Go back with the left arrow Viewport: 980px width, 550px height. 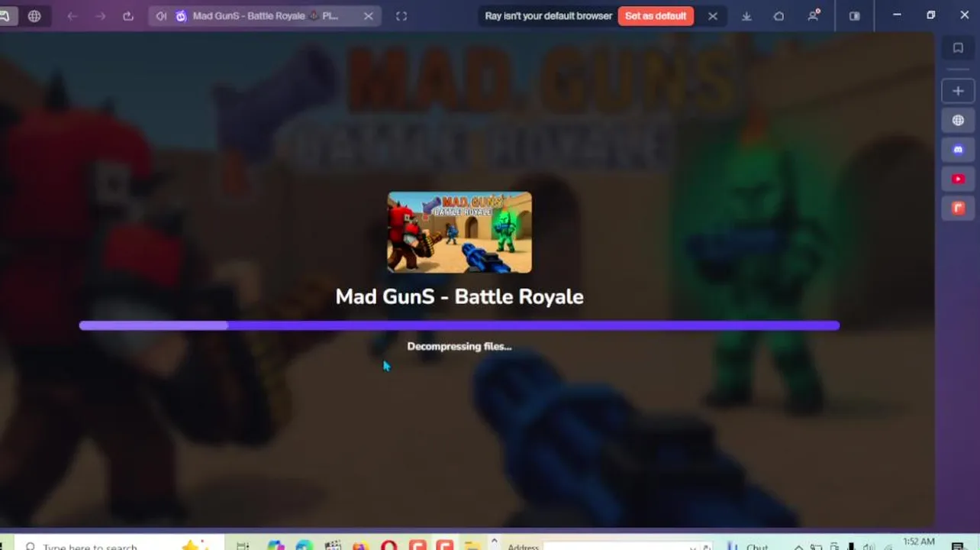tap(73, 16)
